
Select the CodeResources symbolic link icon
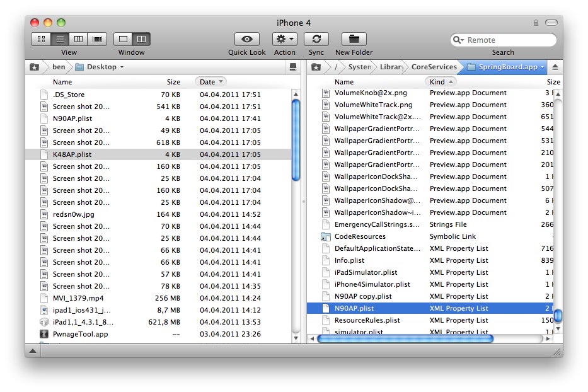tap(326, 236)
